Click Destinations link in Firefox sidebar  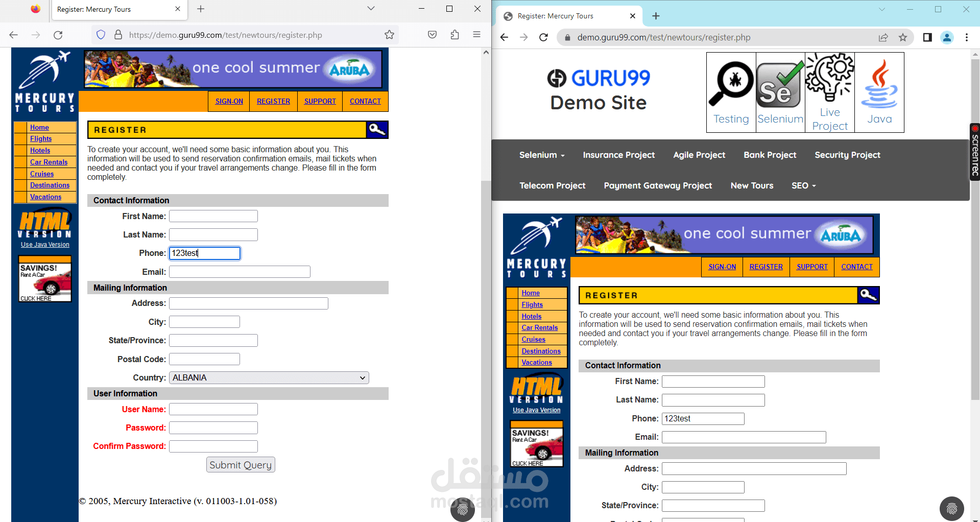tap(50, 185)
